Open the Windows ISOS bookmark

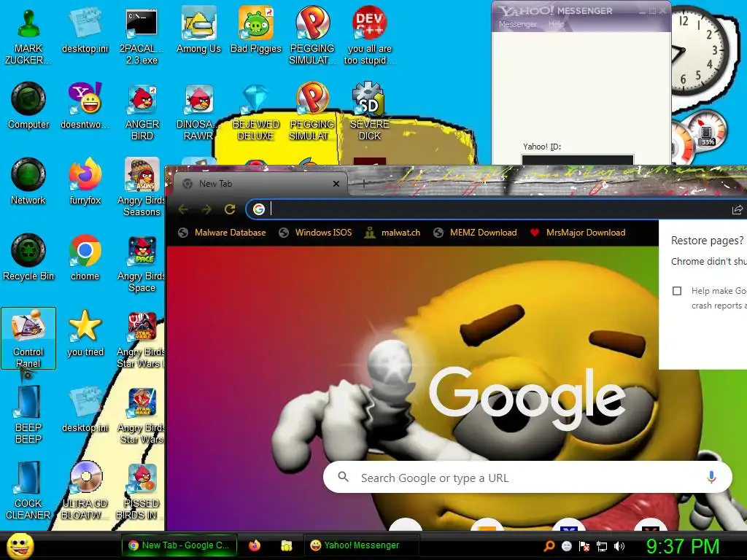click(x=315, y=233)
